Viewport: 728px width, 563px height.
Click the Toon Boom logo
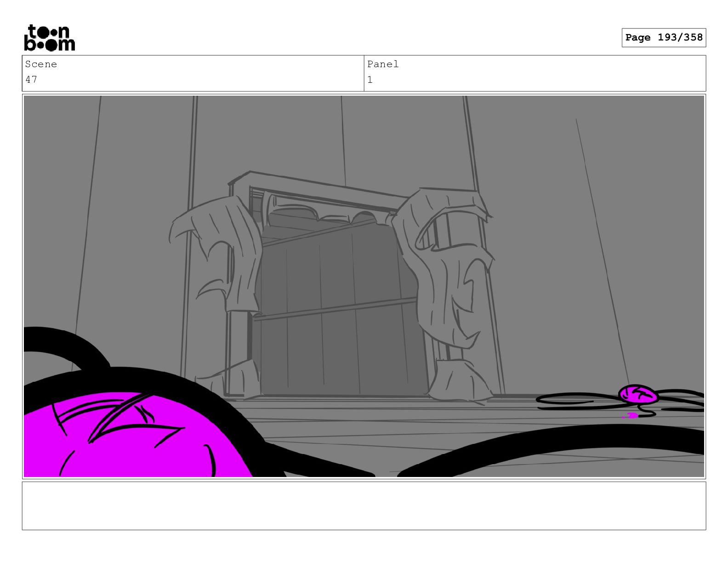pos(49,38)
